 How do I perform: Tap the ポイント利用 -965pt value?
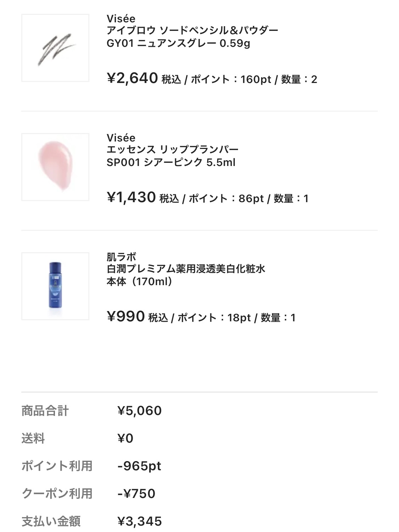pyautogui.click(x=139, y=466)
